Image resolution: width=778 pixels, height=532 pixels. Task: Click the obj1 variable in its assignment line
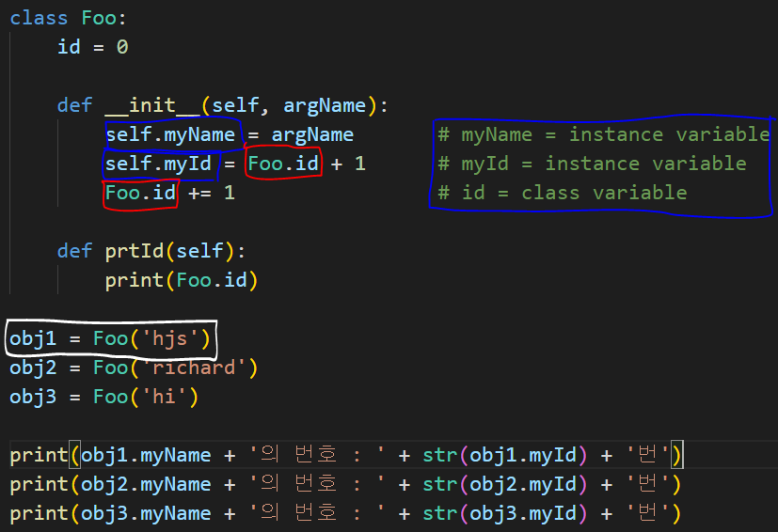pyautogui.click(x=33, y=339)
